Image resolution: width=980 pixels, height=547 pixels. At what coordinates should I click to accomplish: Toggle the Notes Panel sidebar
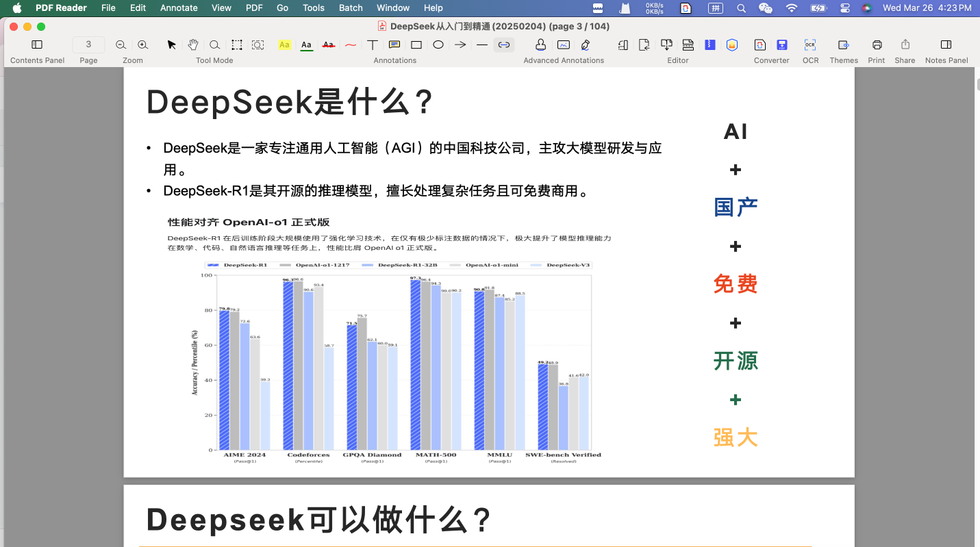(946, 44)
